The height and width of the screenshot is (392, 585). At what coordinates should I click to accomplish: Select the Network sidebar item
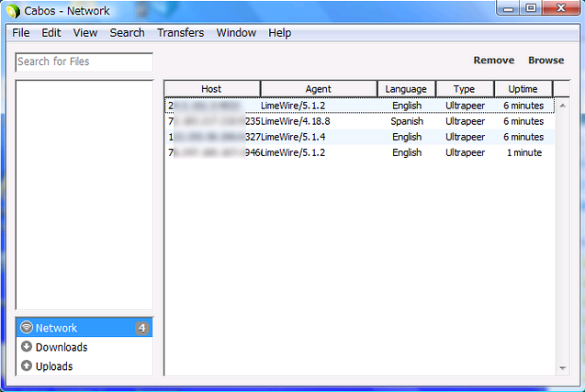(x=84, y=328)
